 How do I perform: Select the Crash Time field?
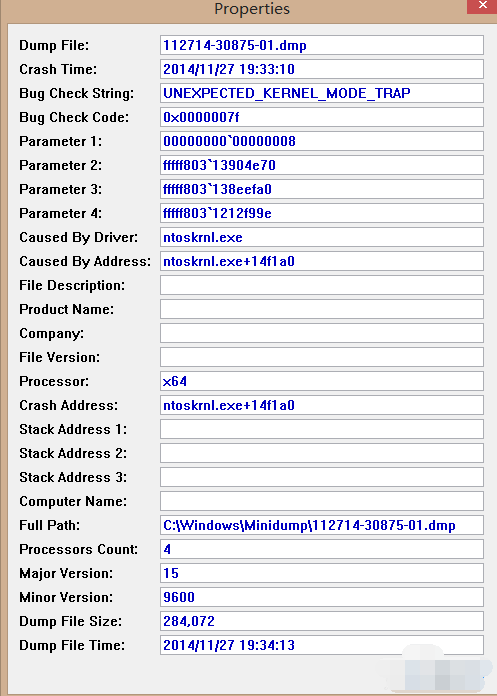pyautogui.click(x=322, y=69)
